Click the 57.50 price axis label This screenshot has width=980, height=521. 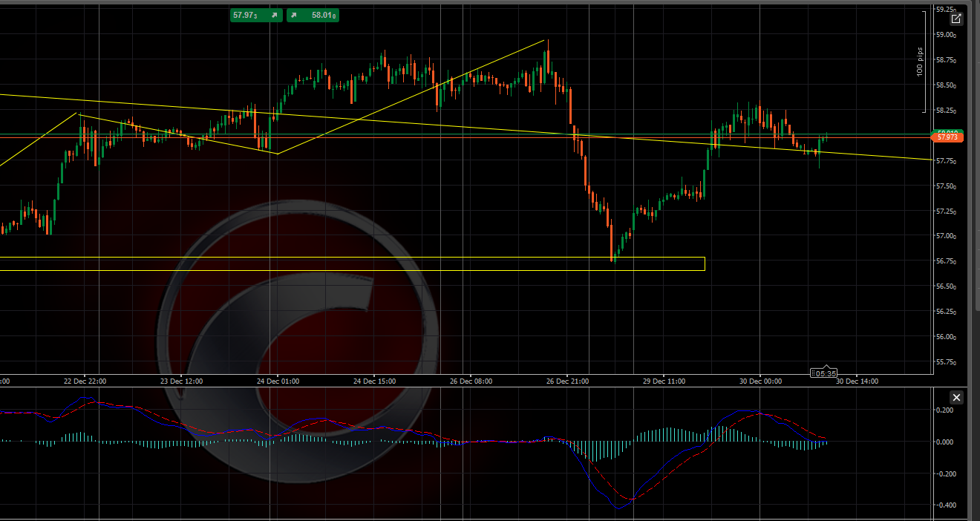click(x=946, y=186)
